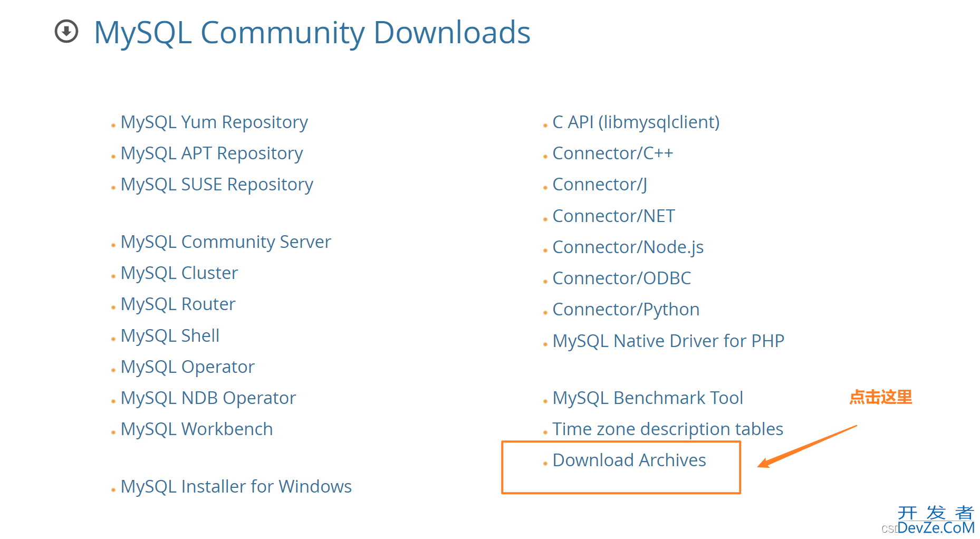Go to Connector/ODBC page
980x539 pixels.
point(622,278)
